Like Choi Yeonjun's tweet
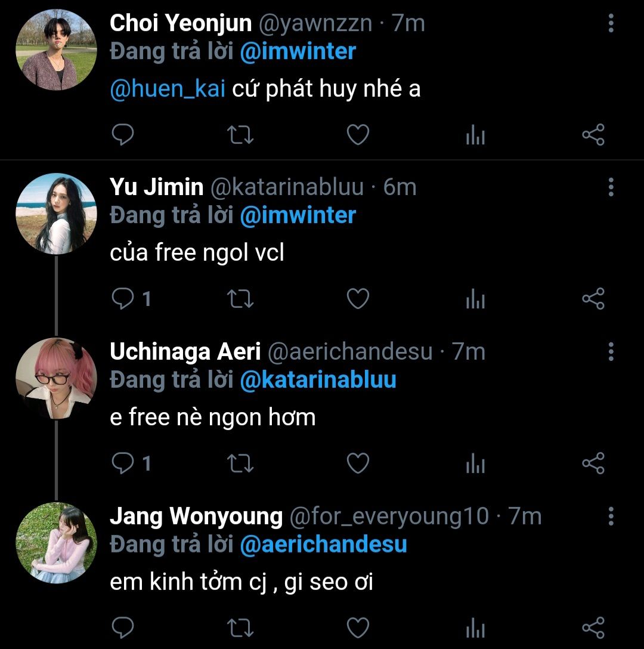Viewport: 644px width, 649px height. point(358,135)
